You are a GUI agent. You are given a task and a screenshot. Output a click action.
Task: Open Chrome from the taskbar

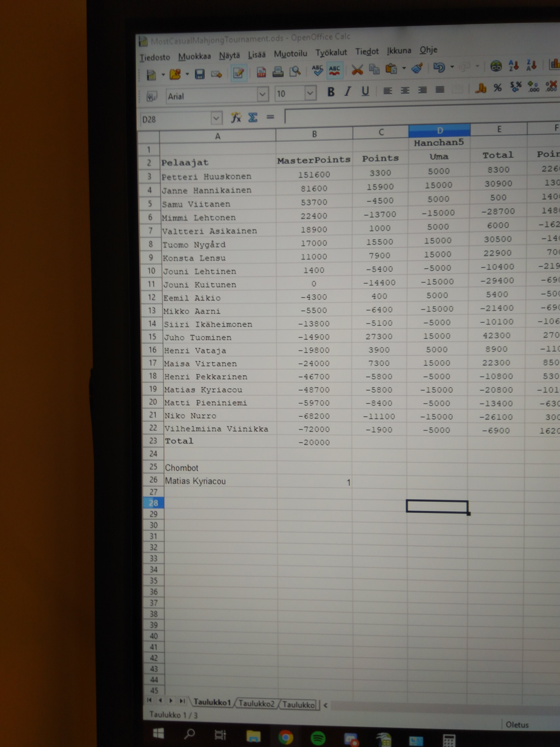click(x=286, y=738)
